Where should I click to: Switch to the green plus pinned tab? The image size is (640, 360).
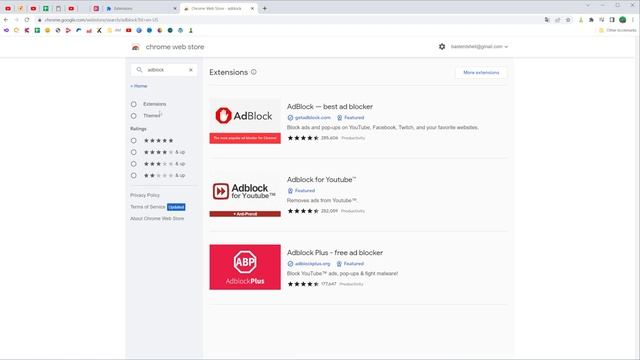coord(46,8)
